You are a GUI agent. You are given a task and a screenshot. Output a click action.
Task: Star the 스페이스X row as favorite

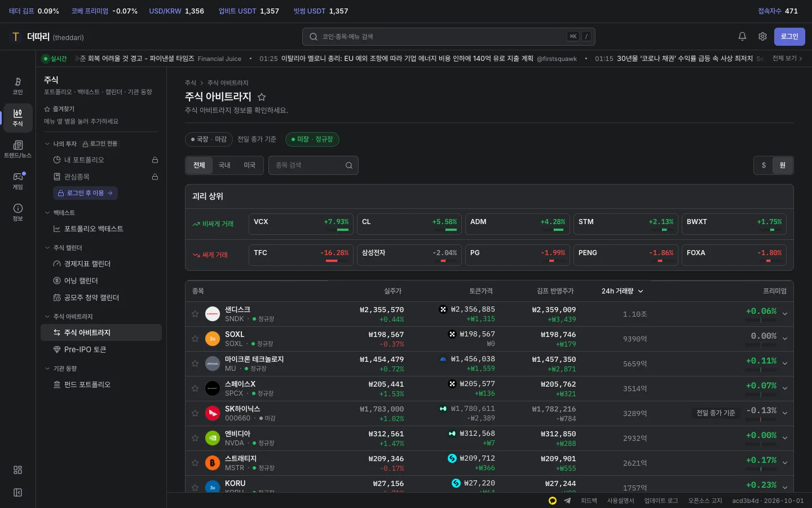(195, 388)
